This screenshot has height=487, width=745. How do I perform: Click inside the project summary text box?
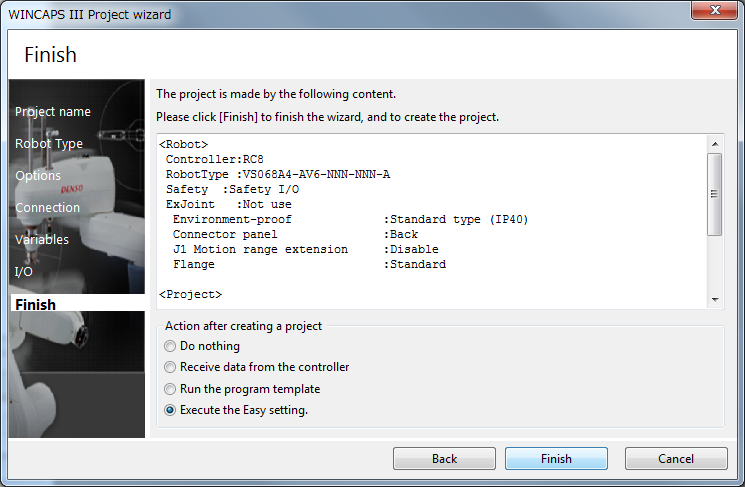pyautogui.click(x=430, y=220)
